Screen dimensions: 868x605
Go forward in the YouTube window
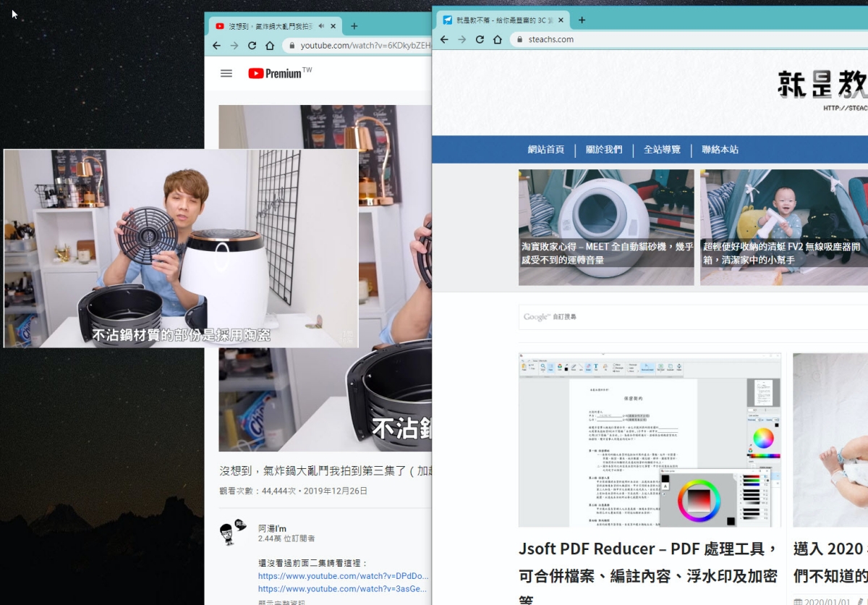(234, 46)
